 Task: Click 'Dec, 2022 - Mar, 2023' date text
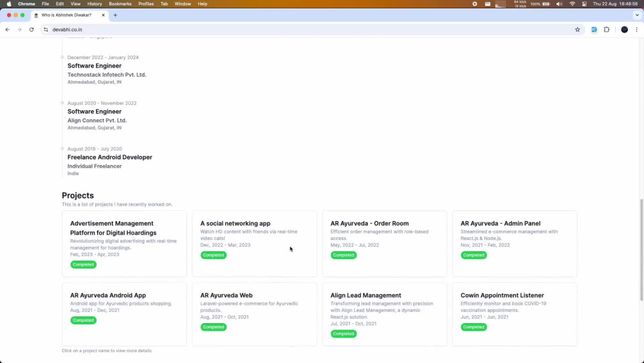(x=225, y=245)
